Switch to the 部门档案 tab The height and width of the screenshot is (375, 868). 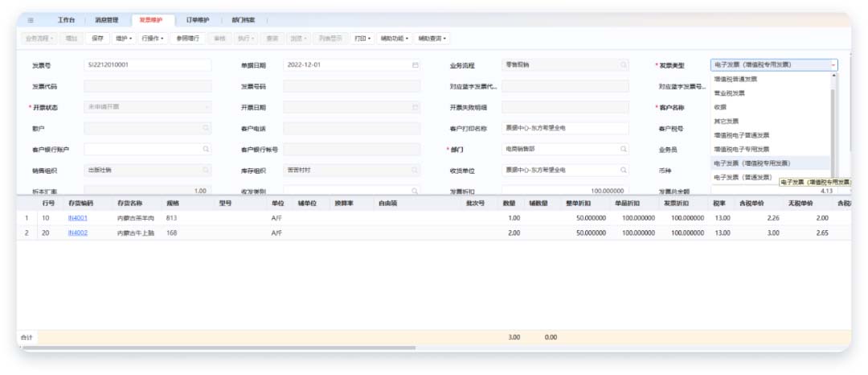pos(244,20)
